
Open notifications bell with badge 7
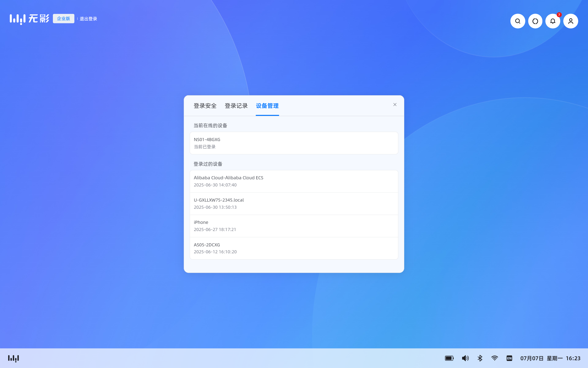(553, 21)
